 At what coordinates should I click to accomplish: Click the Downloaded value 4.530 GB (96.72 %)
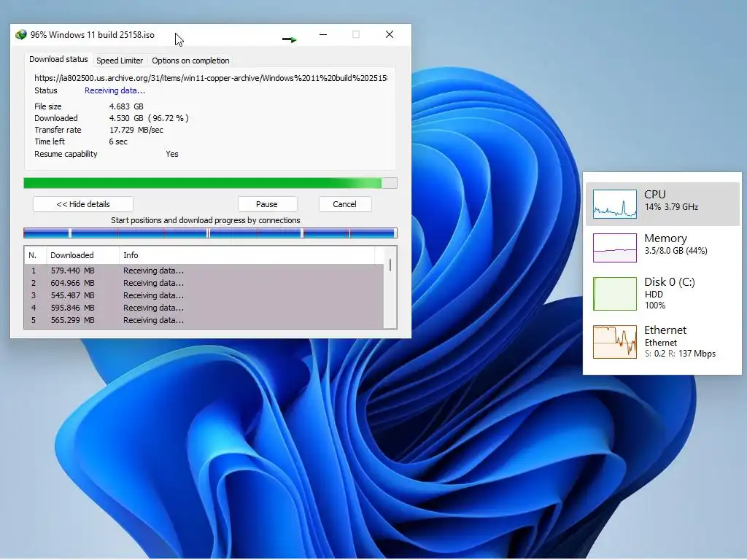(x=149, y=118)
